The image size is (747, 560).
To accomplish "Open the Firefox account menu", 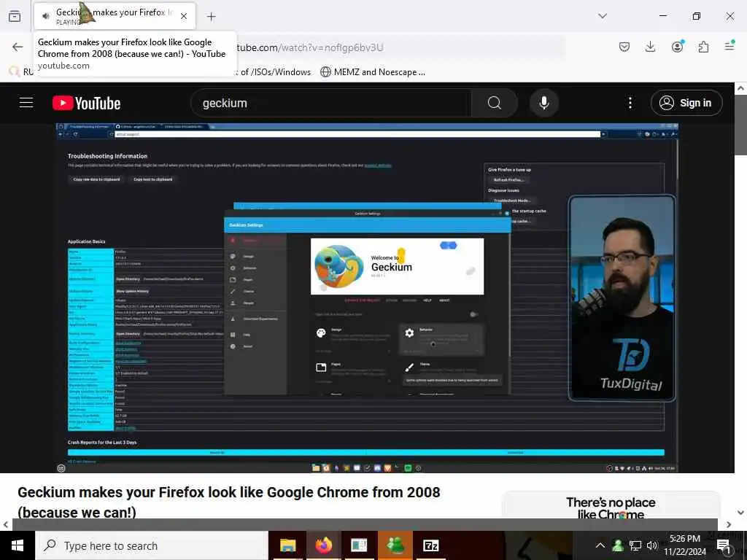I will pos(677,47).
